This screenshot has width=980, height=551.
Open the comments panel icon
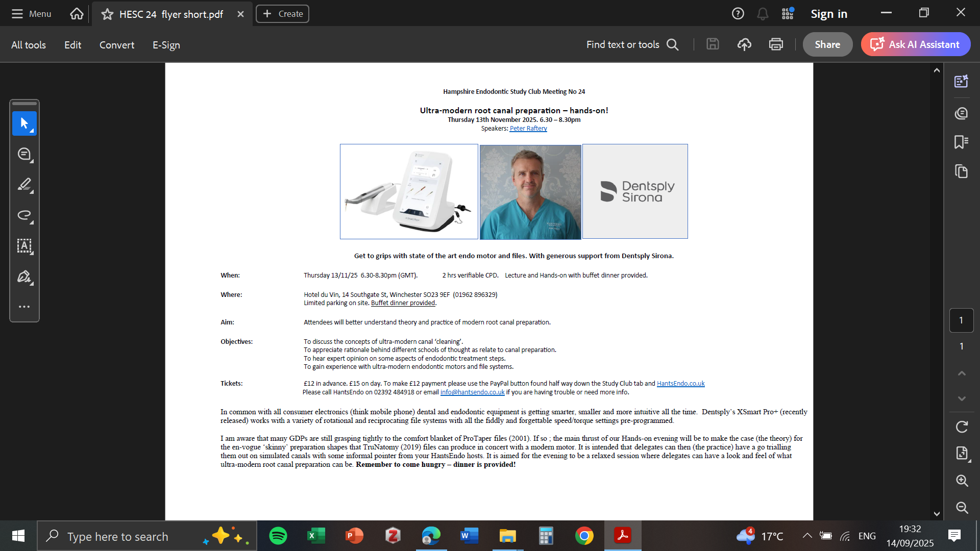pos(962,113)
